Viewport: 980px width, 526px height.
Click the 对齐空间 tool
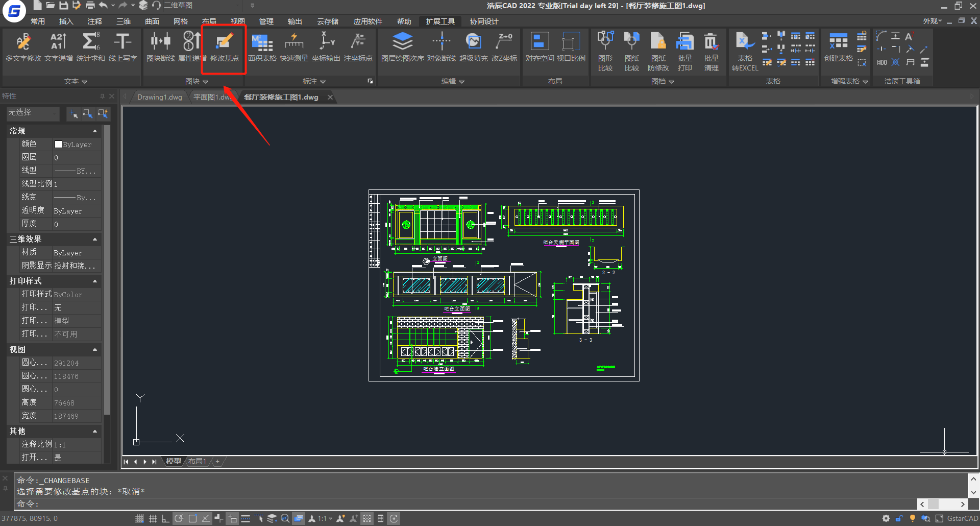540,47
